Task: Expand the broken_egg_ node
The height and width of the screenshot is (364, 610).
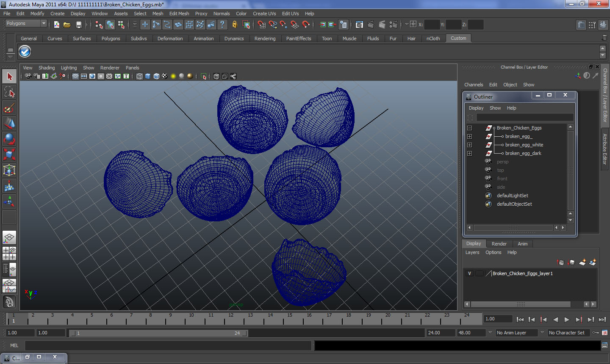Action: point(469,136)
